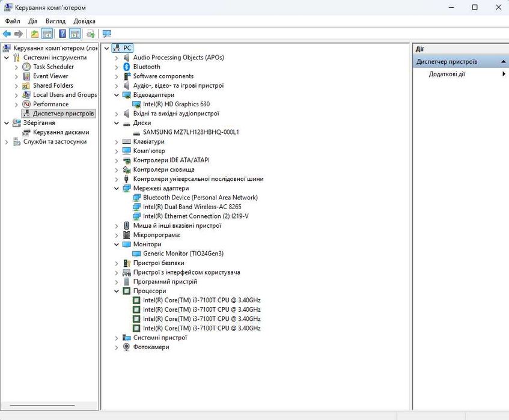Click the Shared Folders icon

[x=26, y=86]
